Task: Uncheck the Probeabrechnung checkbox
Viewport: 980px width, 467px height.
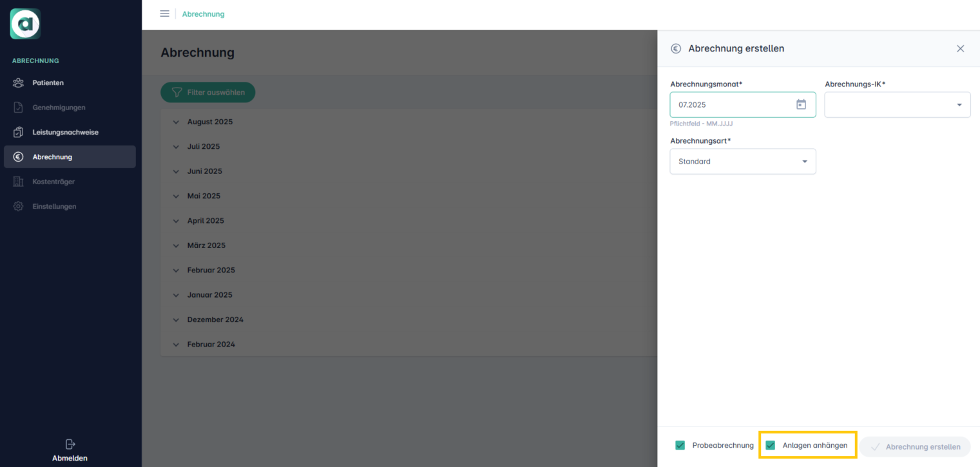Action: tap(680, 445)
